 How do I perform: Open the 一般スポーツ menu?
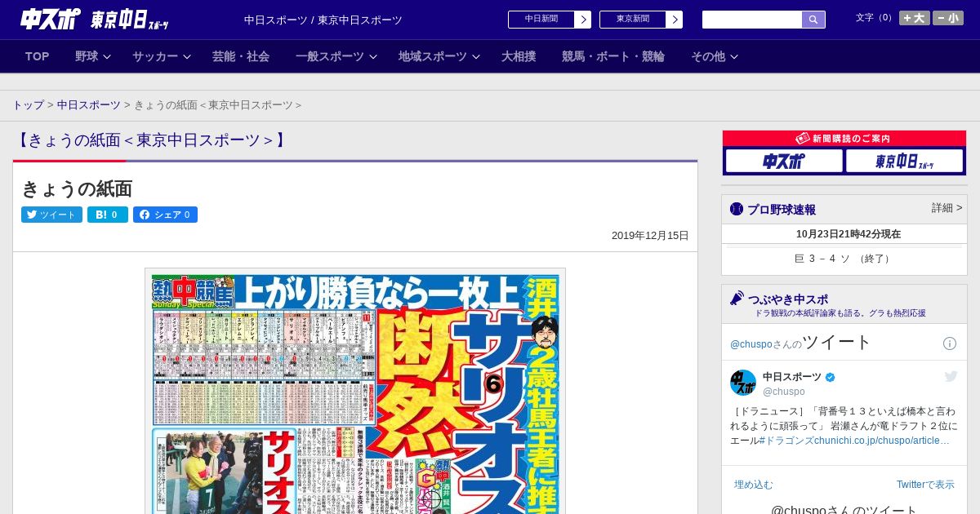pyautogui.click(x=330, y=56)
